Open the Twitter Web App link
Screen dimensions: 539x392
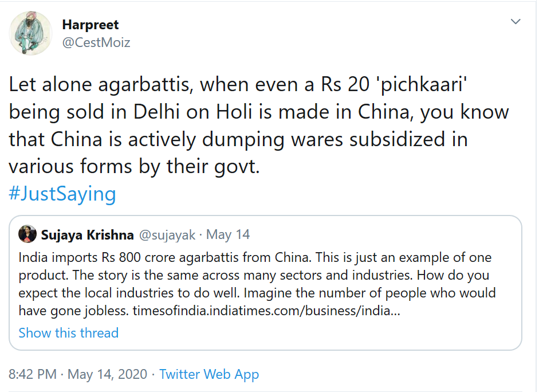(209, 374)
